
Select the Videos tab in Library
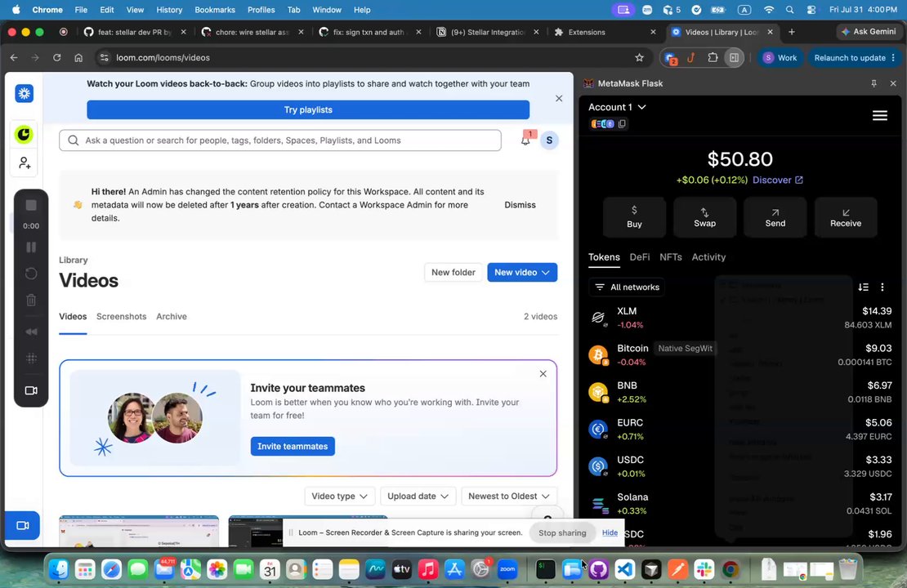tap(73, 316)
